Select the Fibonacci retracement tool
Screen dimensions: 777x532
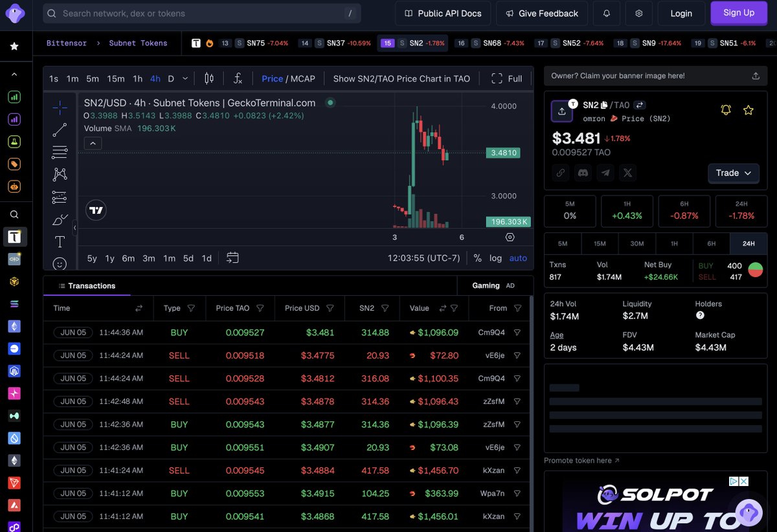(x=60, y=153)
